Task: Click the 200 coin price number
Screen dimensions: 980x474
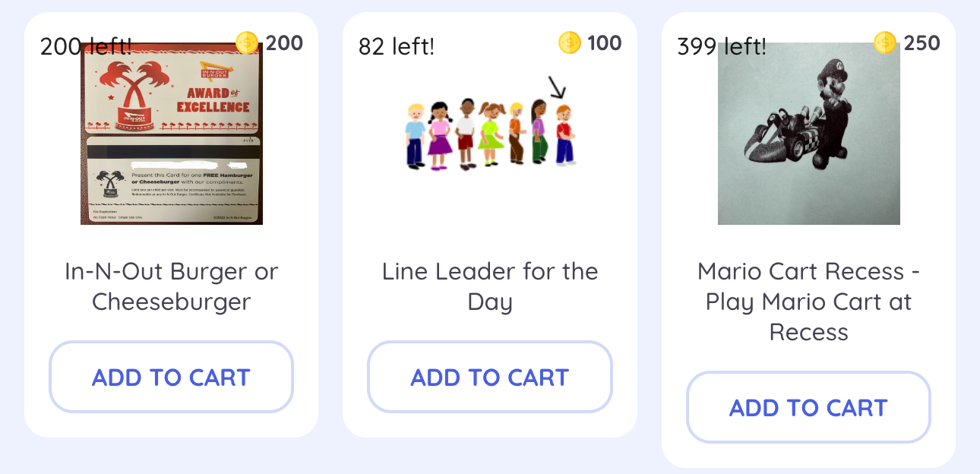Action: click(x=284, y=43)
